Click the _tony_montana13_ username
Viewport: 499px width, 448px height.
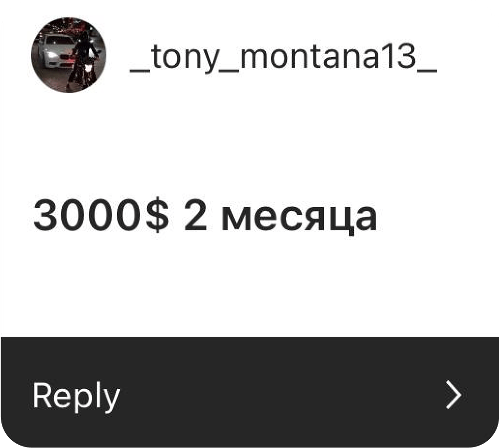click(283, 59)
